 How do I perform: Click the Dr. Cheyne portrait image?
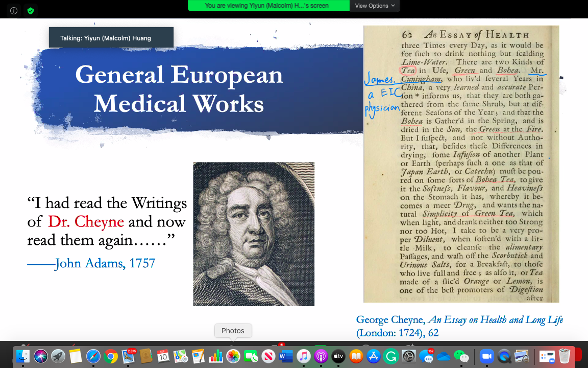[254, 234]
